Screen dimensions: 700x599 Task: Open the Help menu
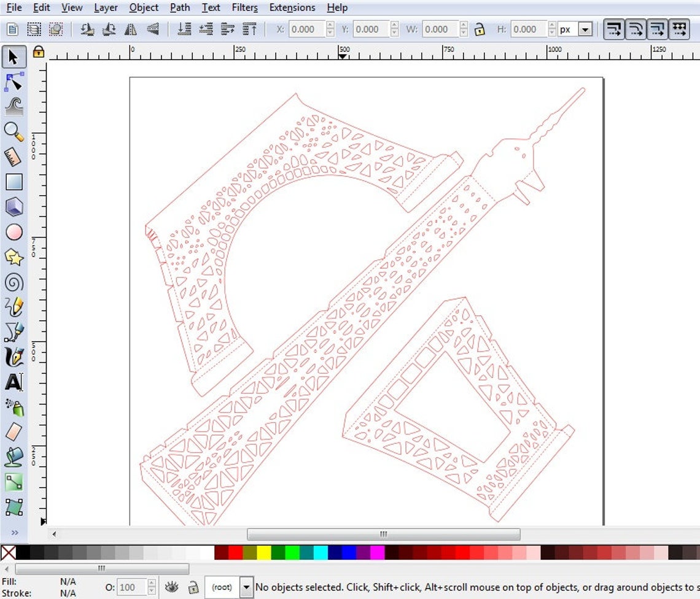(337, 7)
